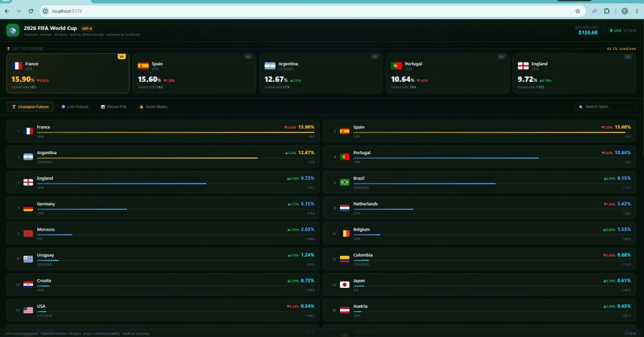The width and height of the screenshot is (644, 337).
Task: Click the Portugal 10.64% value in list row
Action: point(623,152)
